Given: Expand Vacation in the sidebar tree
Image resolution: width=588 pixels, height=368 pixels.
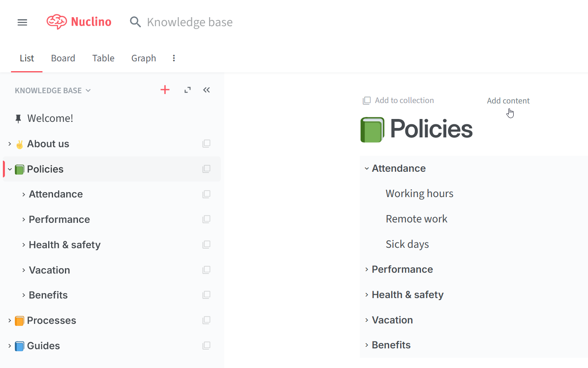Looking at the screenshot, I should coord(24,270).
